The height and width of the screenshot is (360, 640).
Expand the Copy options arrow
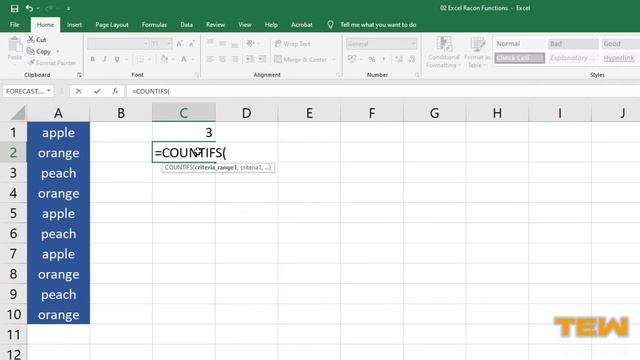(x=58, y=51)
